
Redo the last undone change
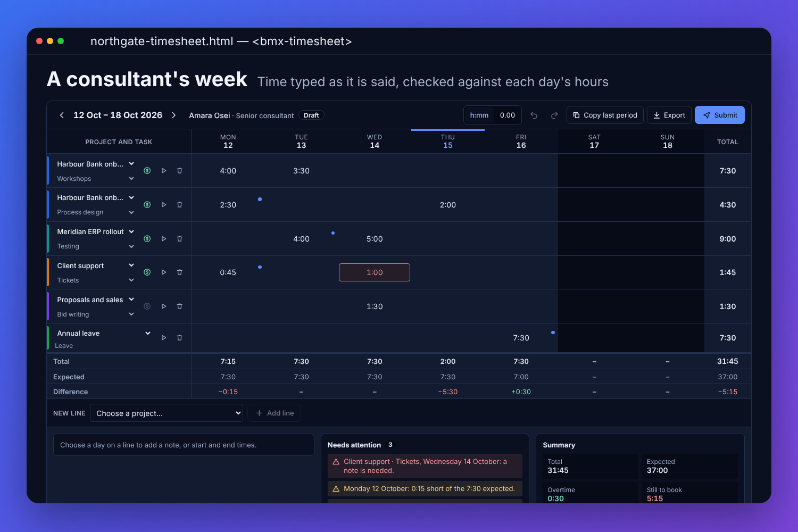pos(554,115)
